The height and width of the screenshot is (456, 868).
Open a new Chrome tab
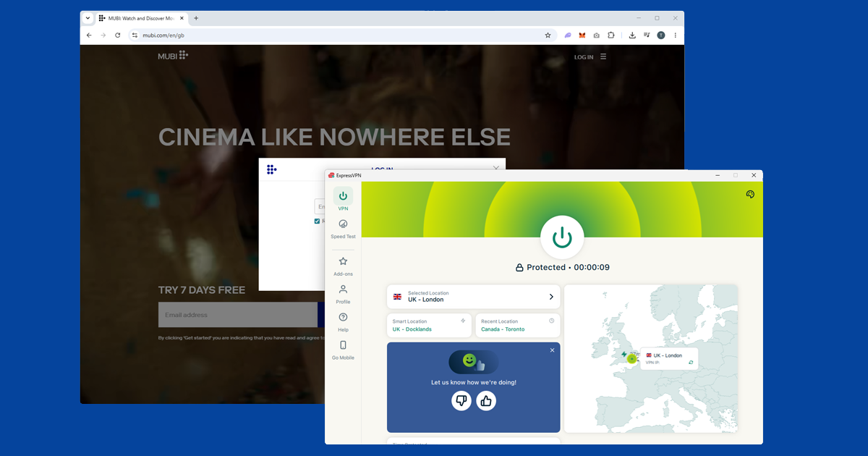(x=196, y=18)
